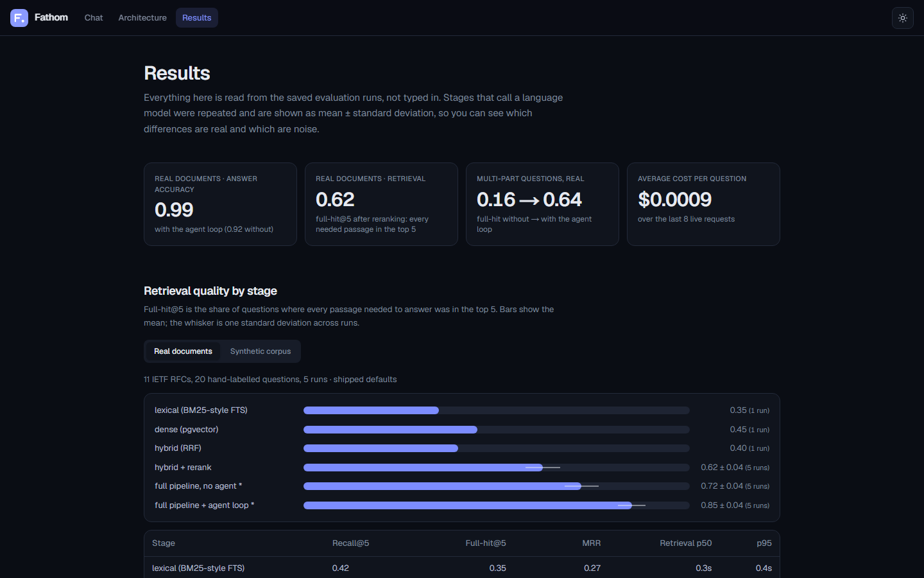Screen dimensions: 924x578
Task: Click the p95 column header
Action: [x=764, y=543]
